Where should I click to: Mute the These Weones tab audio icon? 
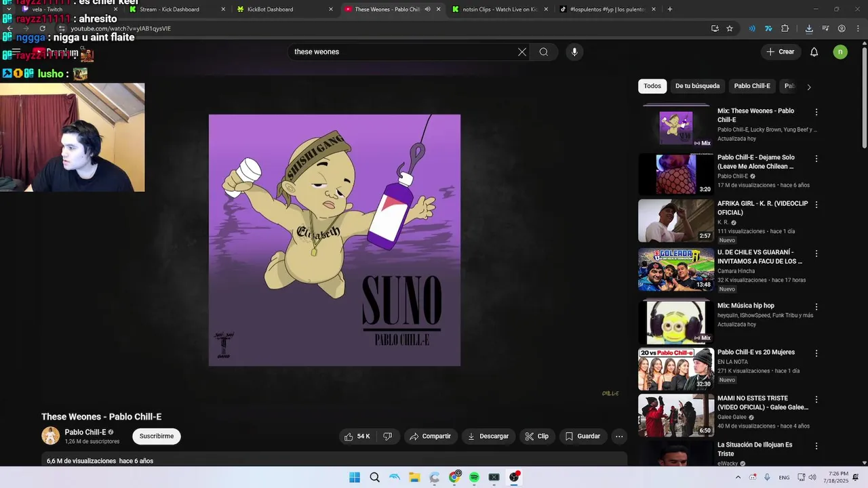point(427,9)
